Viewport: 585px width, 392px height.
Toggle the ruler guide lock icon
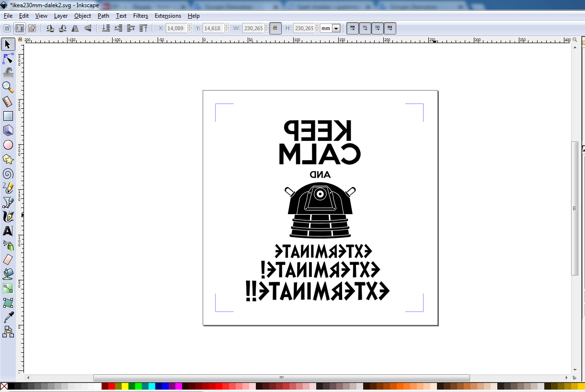coord(20,40)
